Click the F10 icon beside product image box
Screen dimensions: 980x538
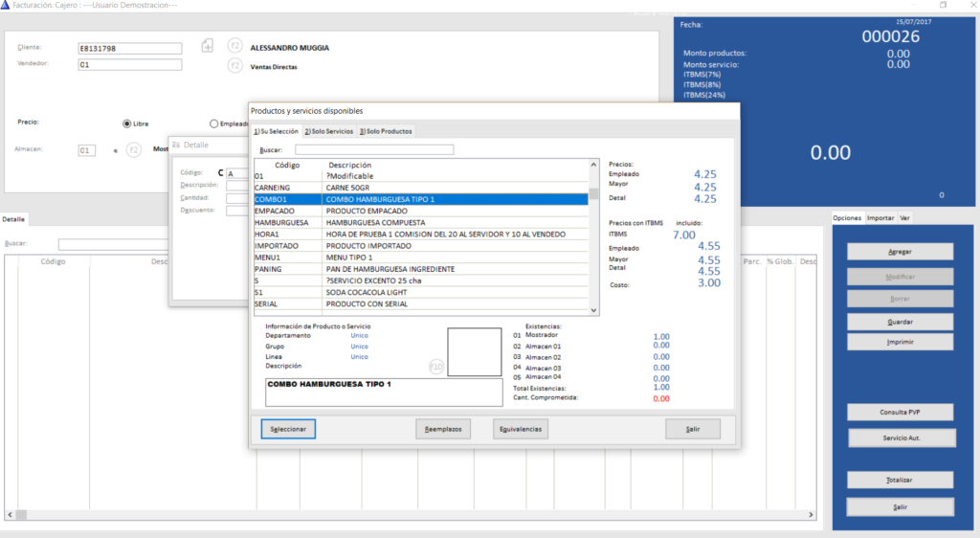(436, 366)
